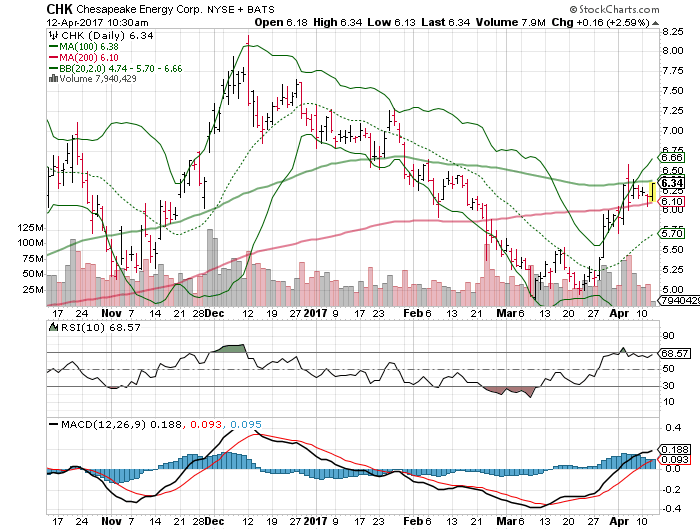Image resolution: width=700 pixels, height=530 pixels.
Task: Click the 8.25 price axis label
Action: 673,32
